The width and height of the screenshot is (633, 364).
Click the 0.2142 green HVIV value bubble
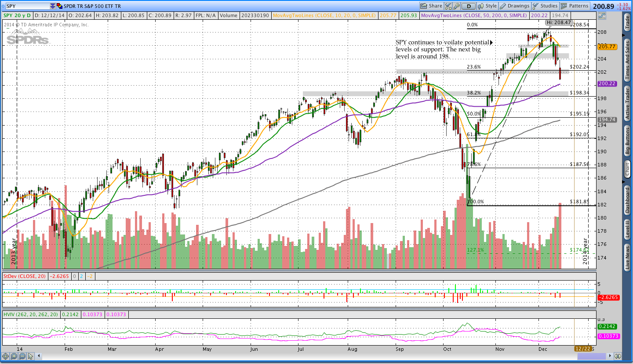(607, 326)
